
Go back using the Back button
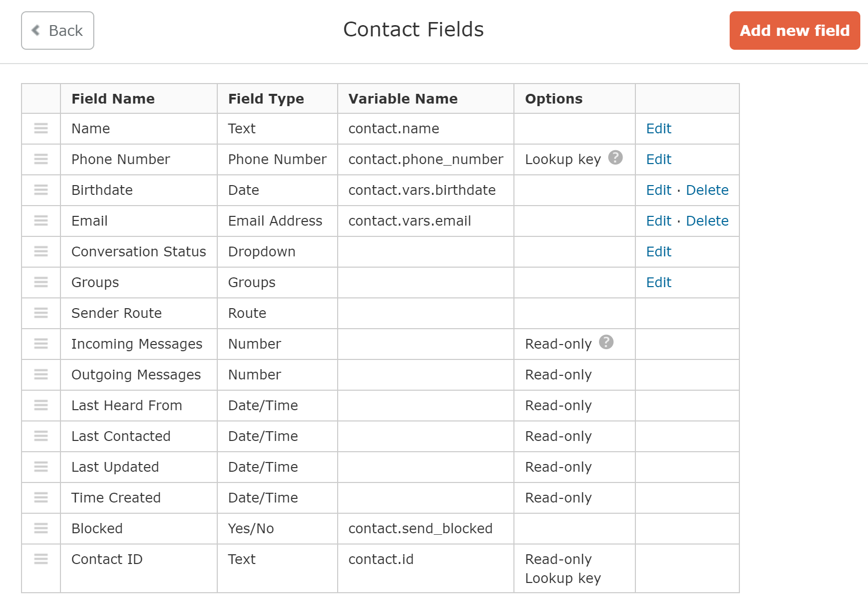pyautogui.click(x=57, y=31)
